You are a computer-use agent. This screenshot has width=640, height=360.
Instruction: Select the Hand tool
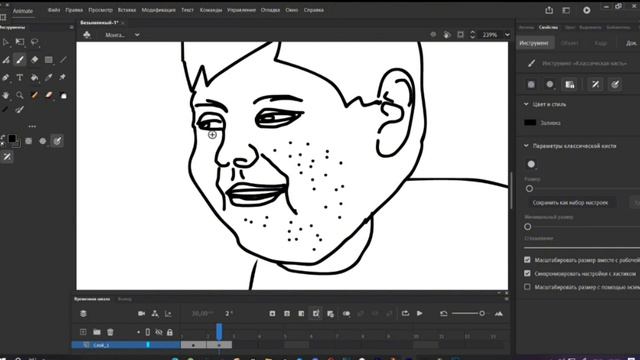tap(6, 96)
